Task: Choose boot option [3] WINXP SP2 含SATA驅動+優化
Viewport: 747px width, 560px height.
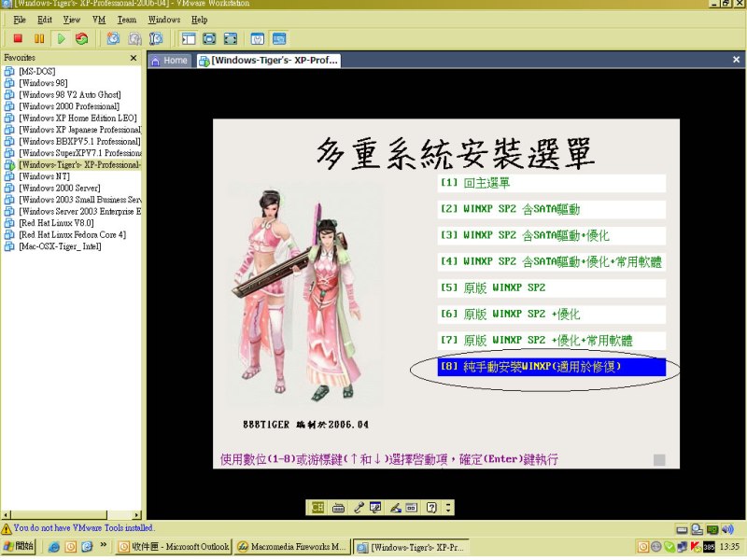Action: 551,235
